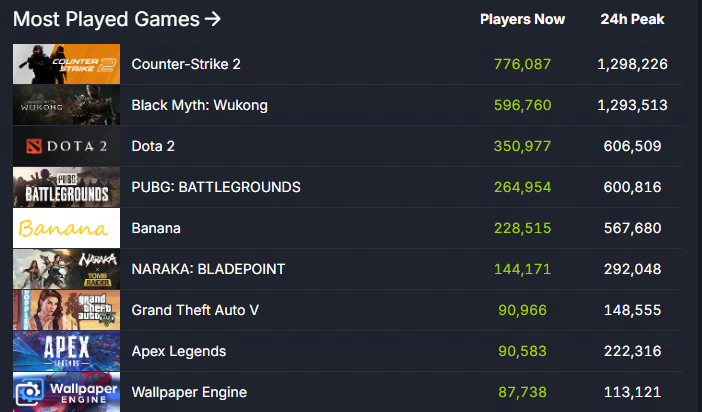
Task: Open the PUBG Battlegrounds cover image
Action: click(x=66, y=187)
